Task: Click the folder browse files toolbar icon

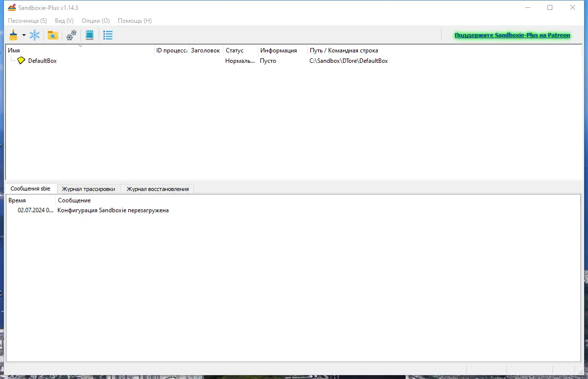Action: pos(53,35)
